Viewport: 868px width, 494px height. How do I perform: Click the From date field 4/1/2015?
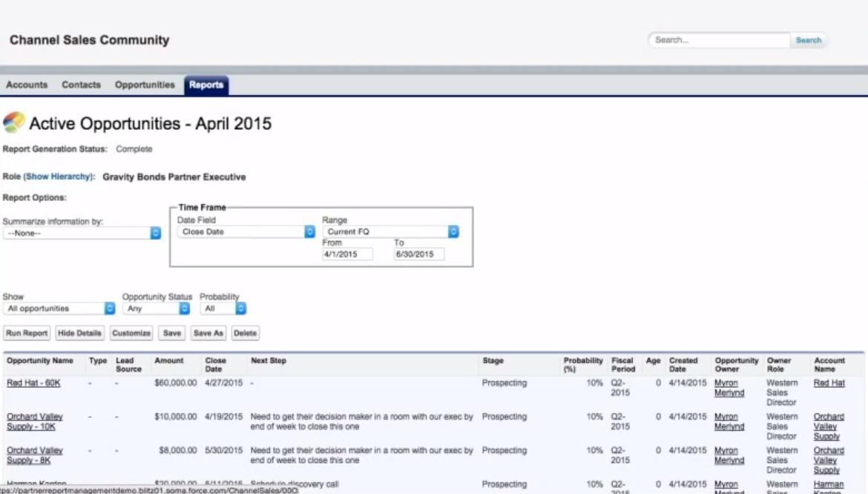347,254
